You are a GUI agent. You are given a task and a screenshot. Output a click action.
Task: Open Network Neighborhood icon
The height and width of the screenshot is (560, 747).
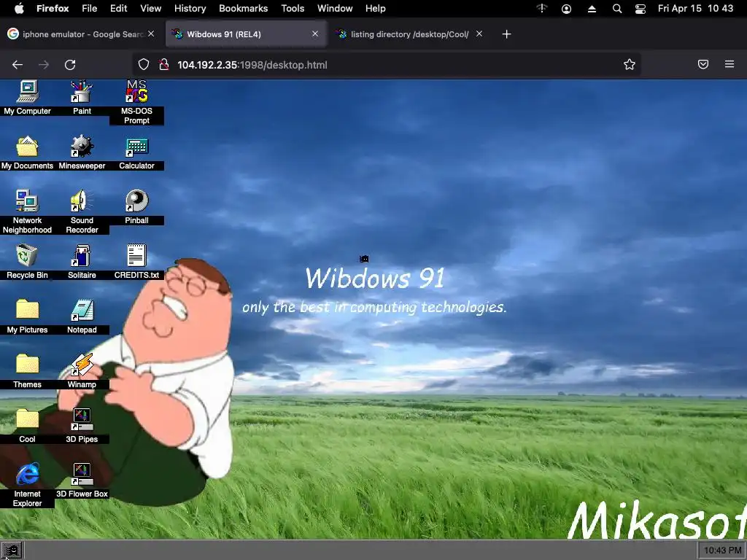click(27, 211)
